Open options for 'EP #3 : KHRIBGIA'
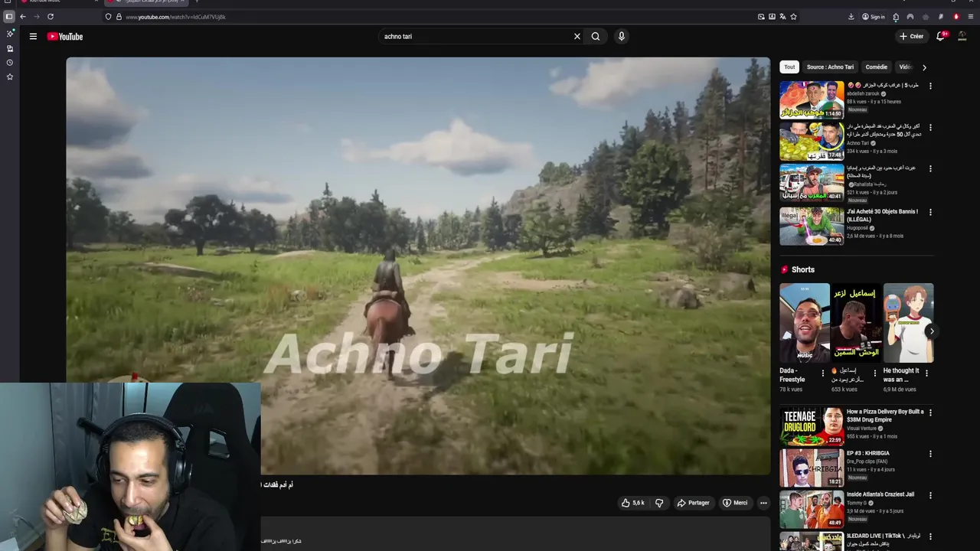This screenshot has height=551, width=980. click(930, 454)
